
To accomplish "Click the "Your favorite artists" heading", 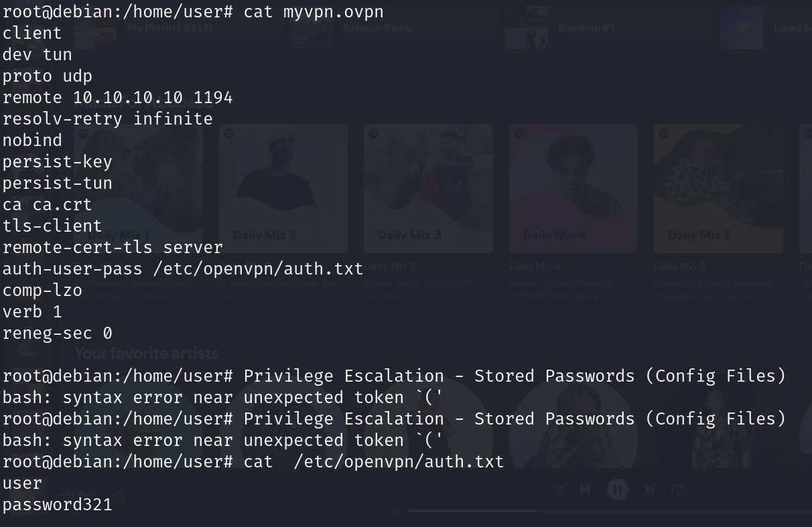I will (x=146, y=353).
